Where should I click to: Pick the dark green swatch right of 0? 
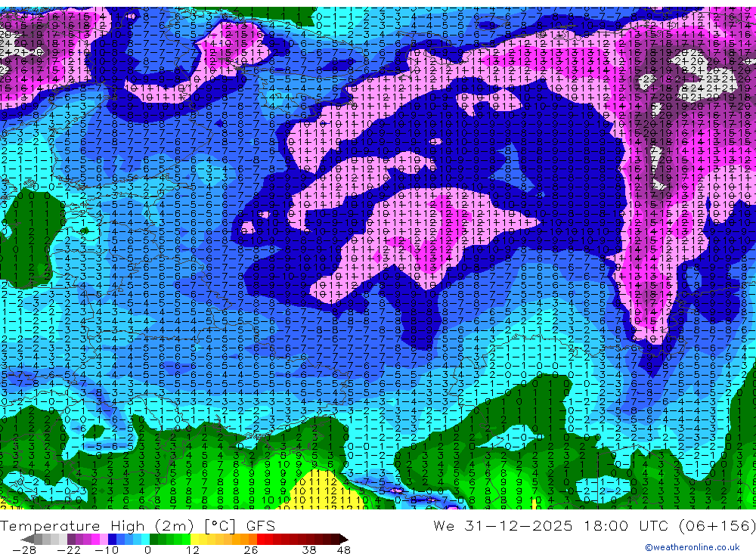pyautogui.click(x=153, y=540)
